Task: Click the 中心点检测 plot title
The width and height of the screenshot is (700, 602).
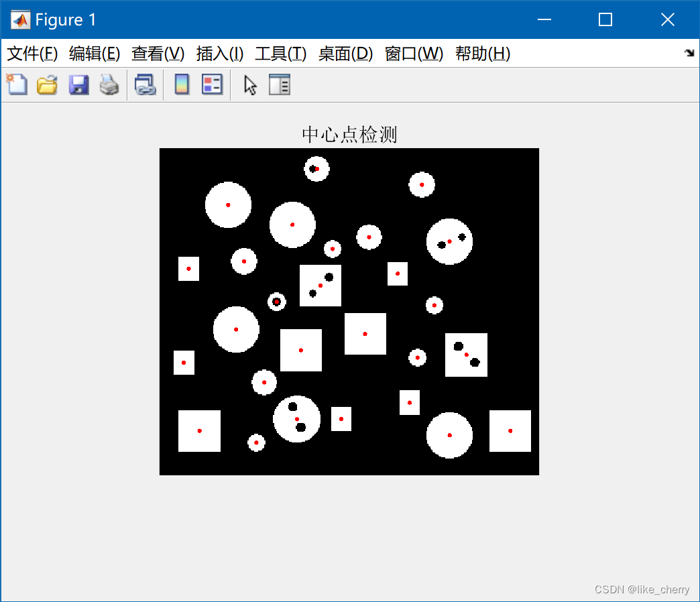Action: tap(349, 135)
